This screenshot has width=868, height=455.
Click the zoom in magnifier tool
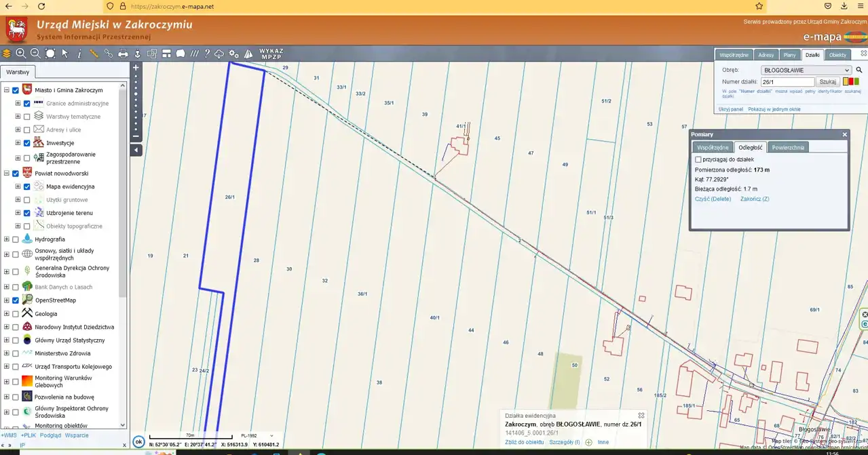click(x=21, y=54)
